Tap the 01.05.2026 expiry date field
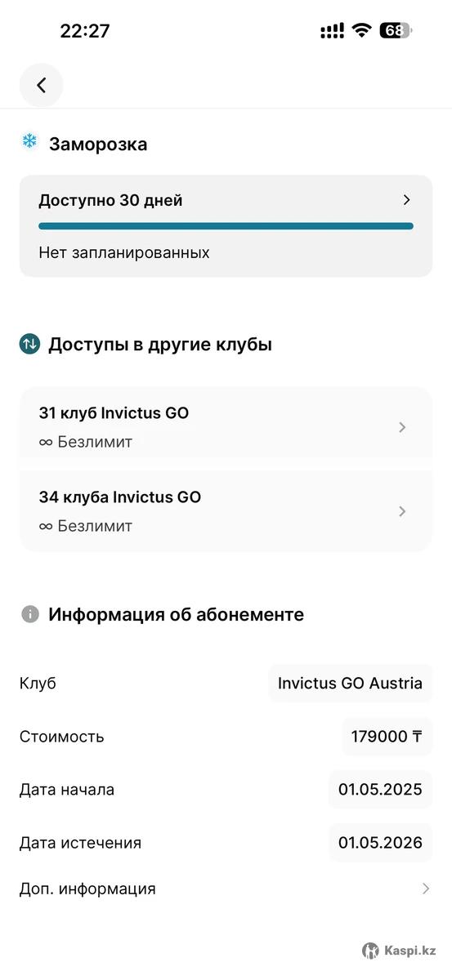 380,842
